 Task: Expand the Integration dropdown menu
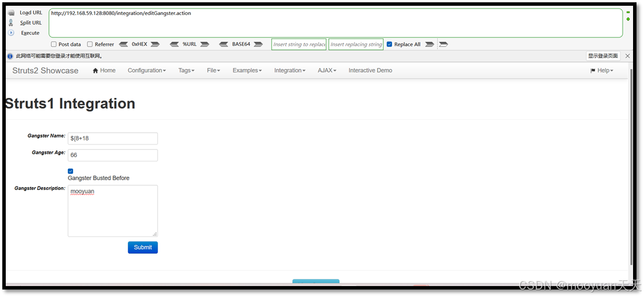coord(290,71)
